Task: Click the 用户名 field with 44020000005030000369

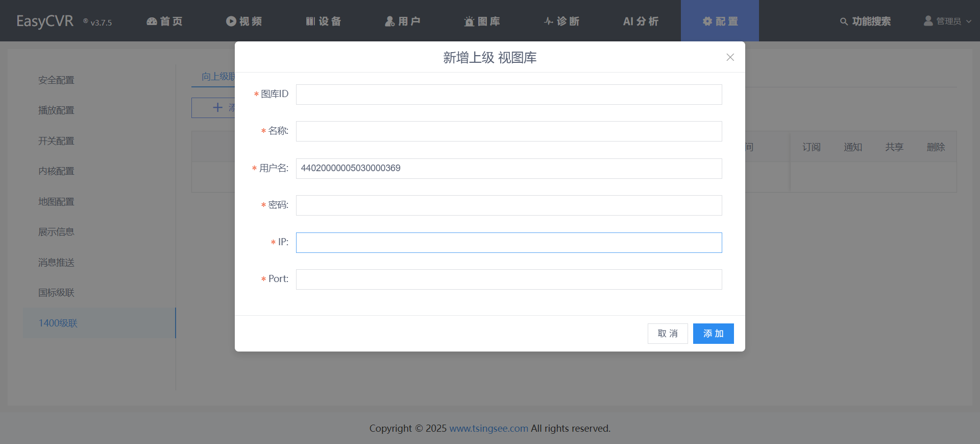Action: (508, 169)
